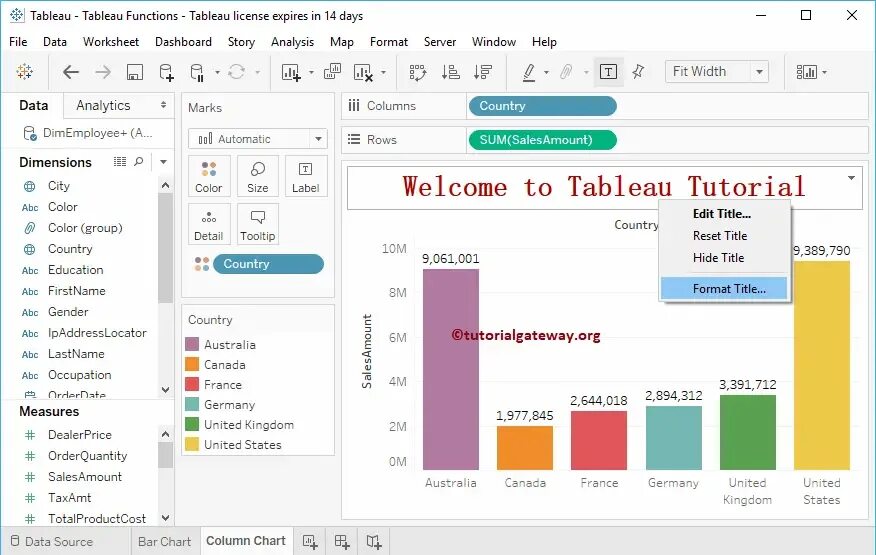Open the Clear Sheet dropdown arrow
The width and height of the screenshot is (876, 555).
point(383,72)
